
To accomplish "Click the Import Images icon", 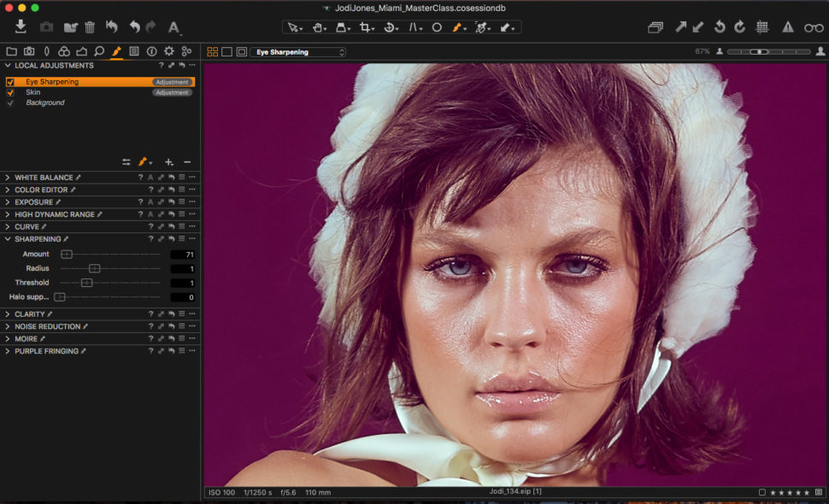I will (19, 26).
